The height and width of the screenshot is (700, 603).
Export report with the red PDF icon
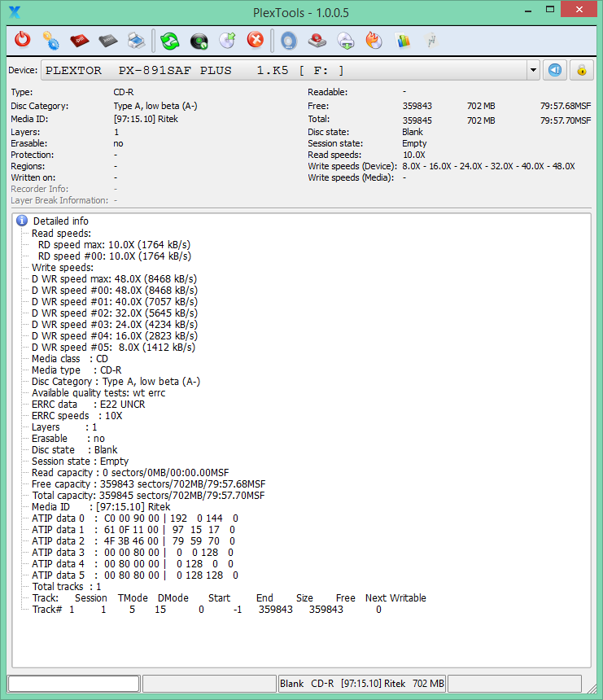tap(80, 41)
